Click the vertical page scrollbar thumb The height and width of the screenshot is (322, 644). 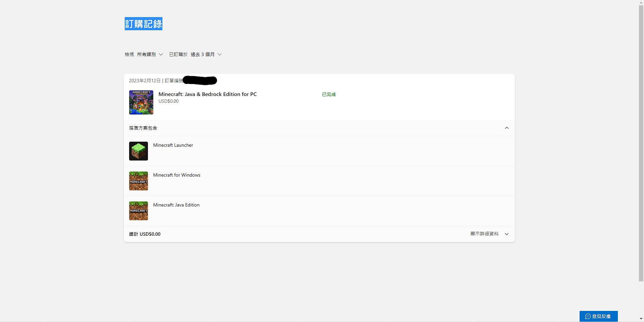point(641,141)
